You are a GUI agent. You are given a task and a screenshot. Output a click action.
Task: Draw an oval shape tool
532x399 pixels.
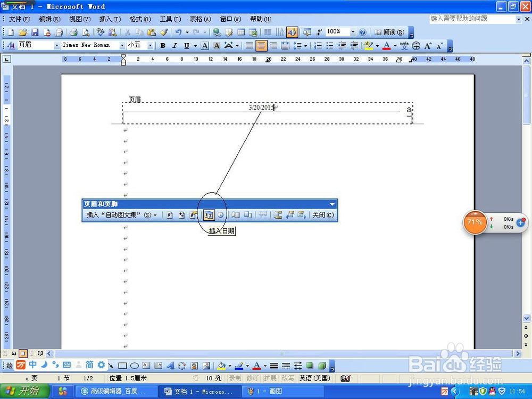[135, 366]
